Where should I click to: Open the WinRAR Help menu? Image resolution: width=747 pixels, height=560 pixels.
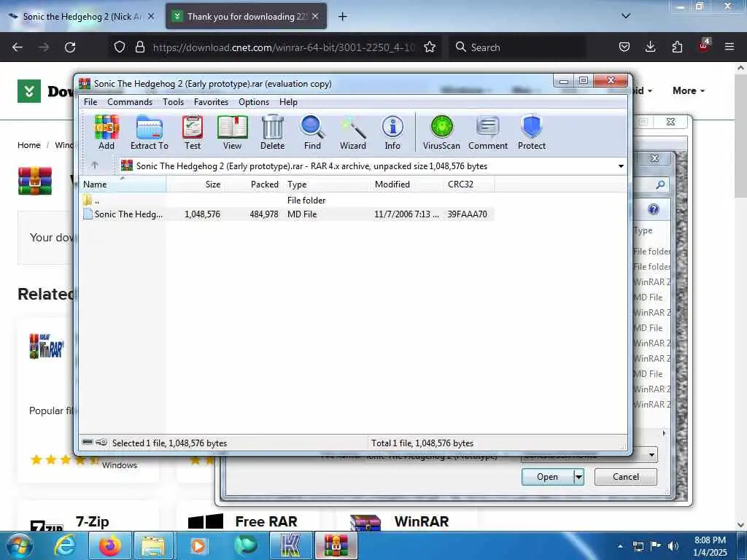pos(288,102)
